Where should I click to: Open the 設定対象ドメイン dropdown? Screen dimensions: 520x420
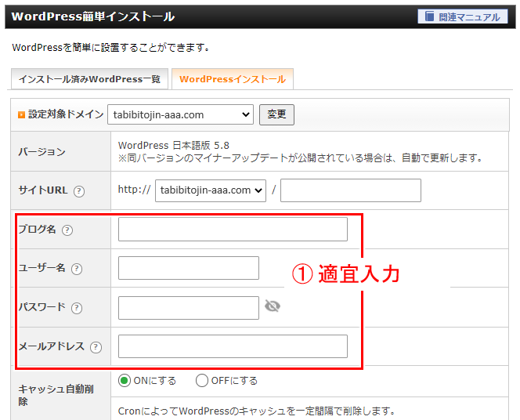tap(180, 114)
